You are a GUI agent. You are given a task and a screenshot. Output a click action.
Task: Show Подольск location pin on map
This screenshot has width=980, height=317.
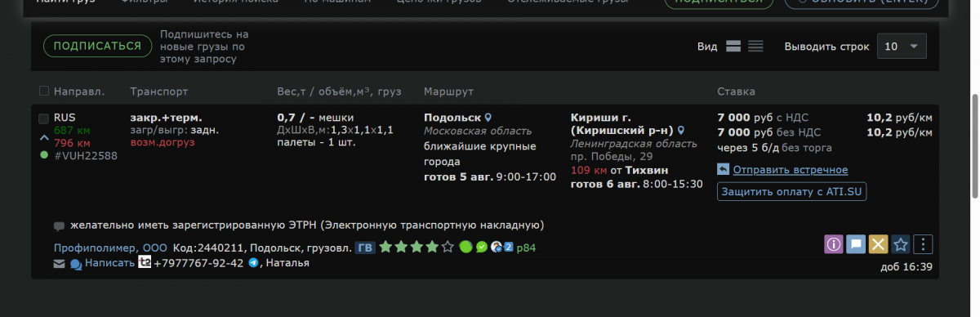488,118
